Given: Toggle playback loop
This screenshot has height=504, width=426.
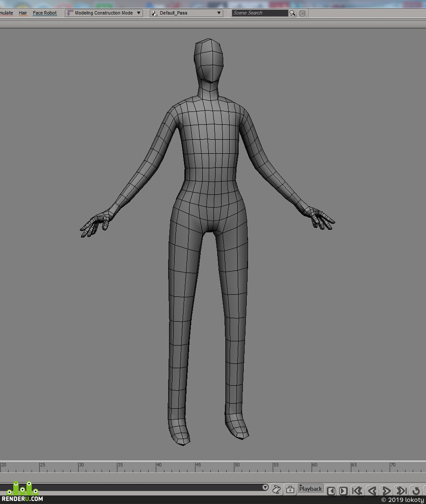Looking at the screenshot, I should 416,491.
